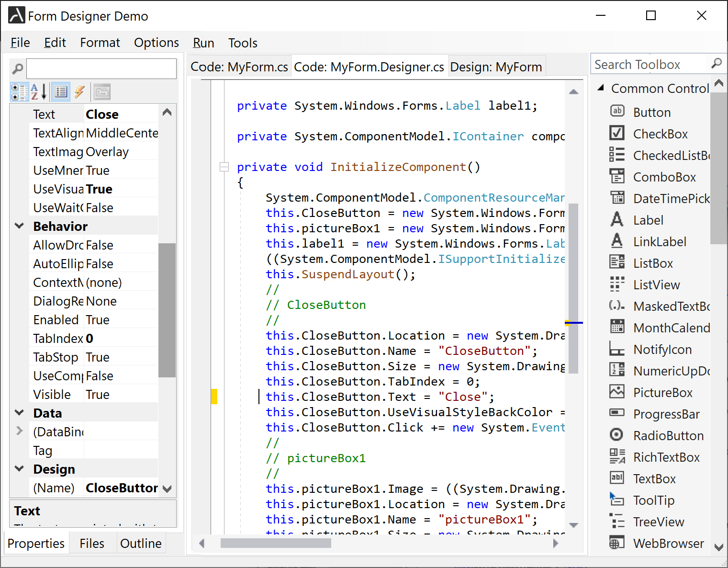Show the Events lightning bolt view

79,91
